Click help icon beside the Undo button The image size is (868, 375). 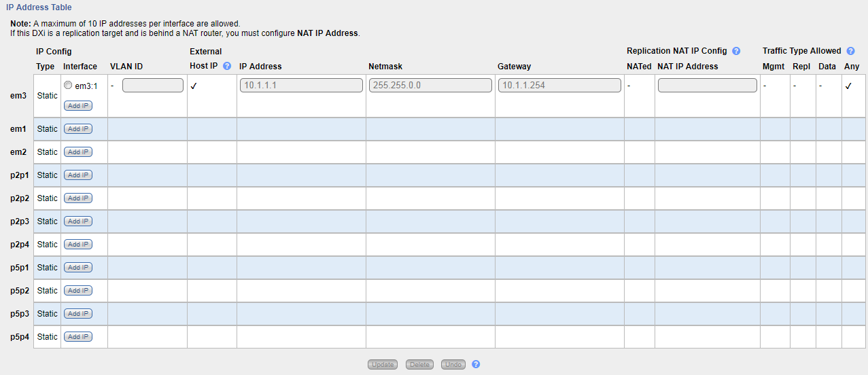point(476,364)
